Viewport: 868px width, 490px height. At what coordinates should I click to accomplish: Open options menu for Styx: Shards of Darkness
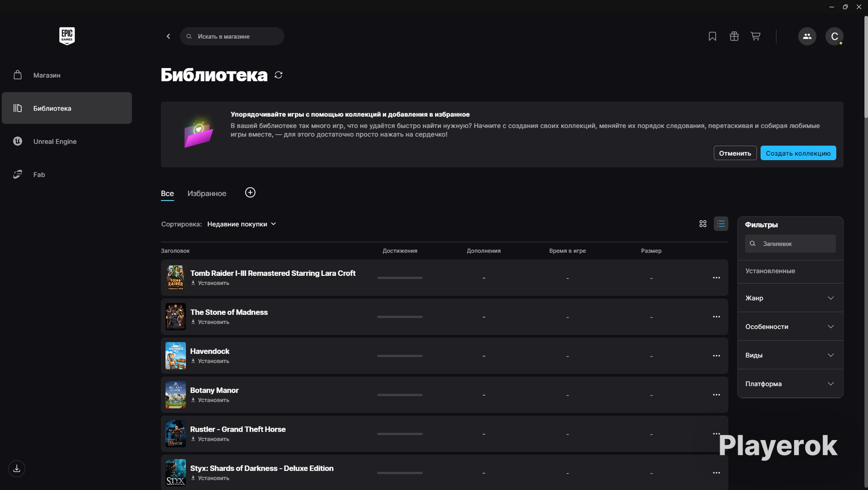click(716, 473)
